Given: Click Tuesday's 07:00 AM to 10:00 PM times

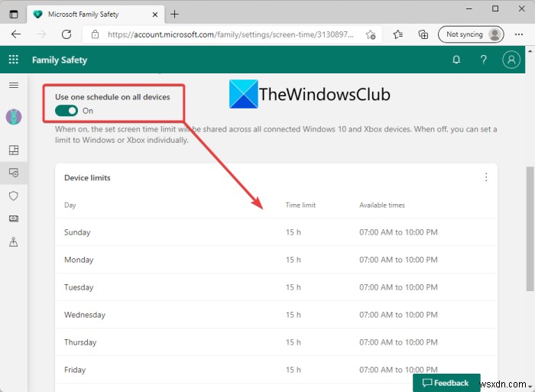Looking at the screenshot, I should tap(398, 287).
